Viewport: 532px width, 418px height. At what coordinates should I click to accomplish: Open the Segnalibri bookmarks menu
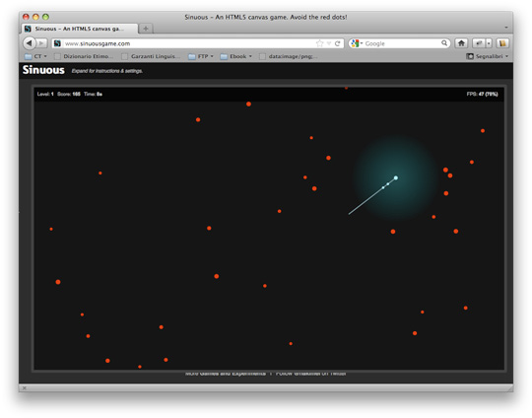click(488, 56)
